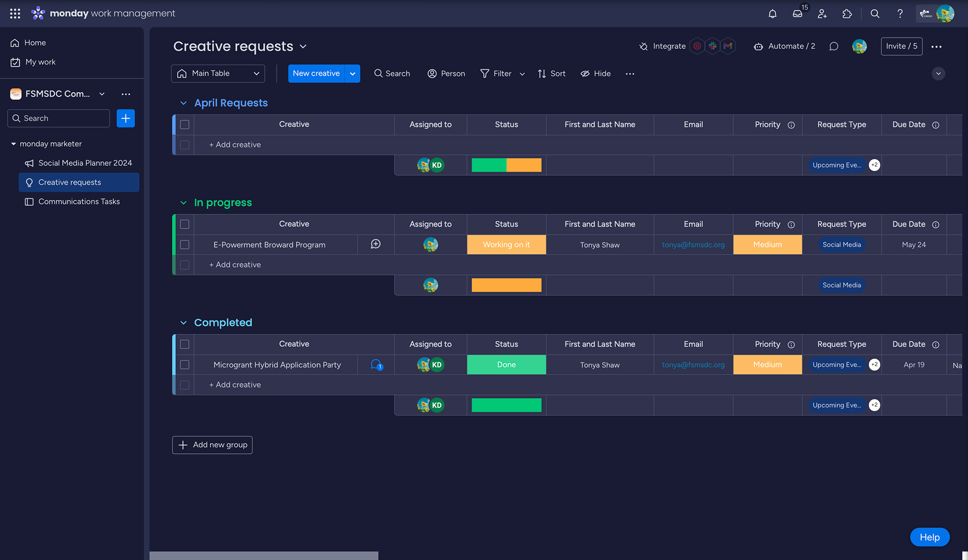
Task: Open the notifications bell
Action: [772, 14]
